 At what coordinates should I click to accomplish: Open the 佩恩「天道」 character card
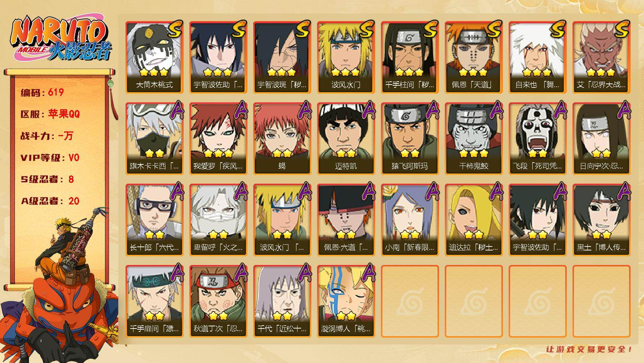point(474,57)
